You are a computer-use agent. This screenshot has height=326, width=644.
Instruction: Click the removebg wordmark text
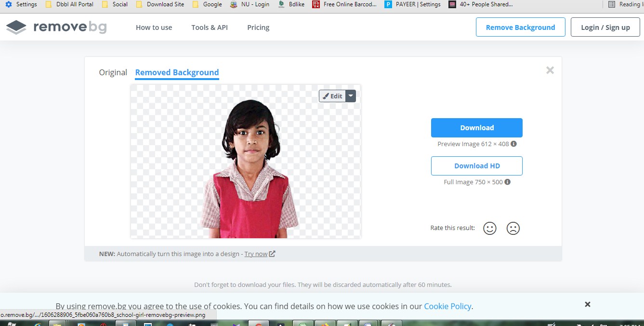70,27
